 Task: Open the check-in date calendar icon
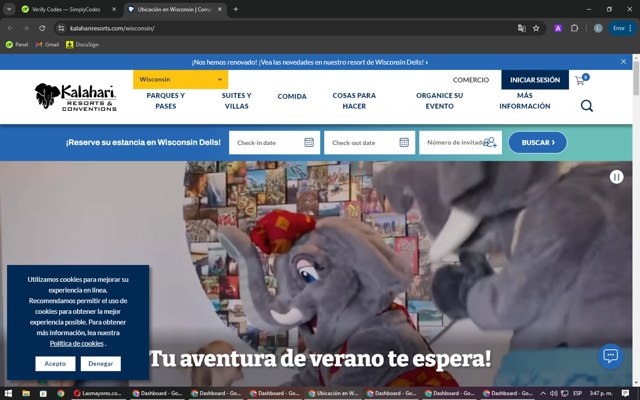(x=309, y=142)
